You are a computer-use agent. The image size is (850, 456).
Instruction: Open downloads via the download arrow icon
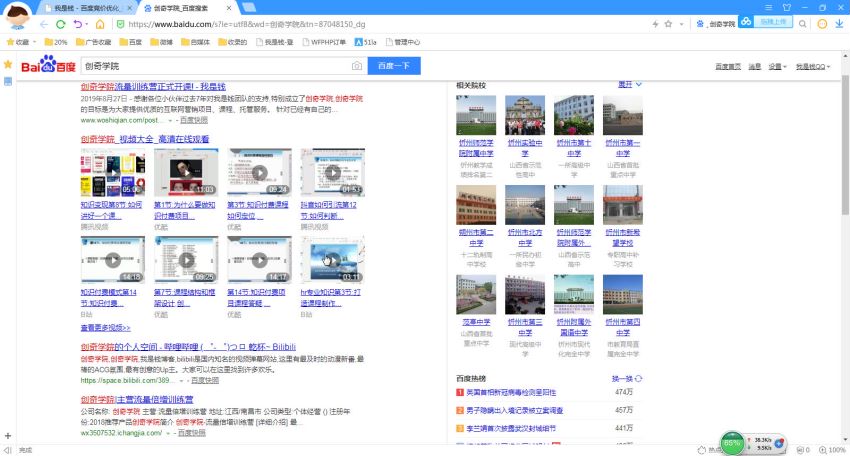tap(839, 24)
